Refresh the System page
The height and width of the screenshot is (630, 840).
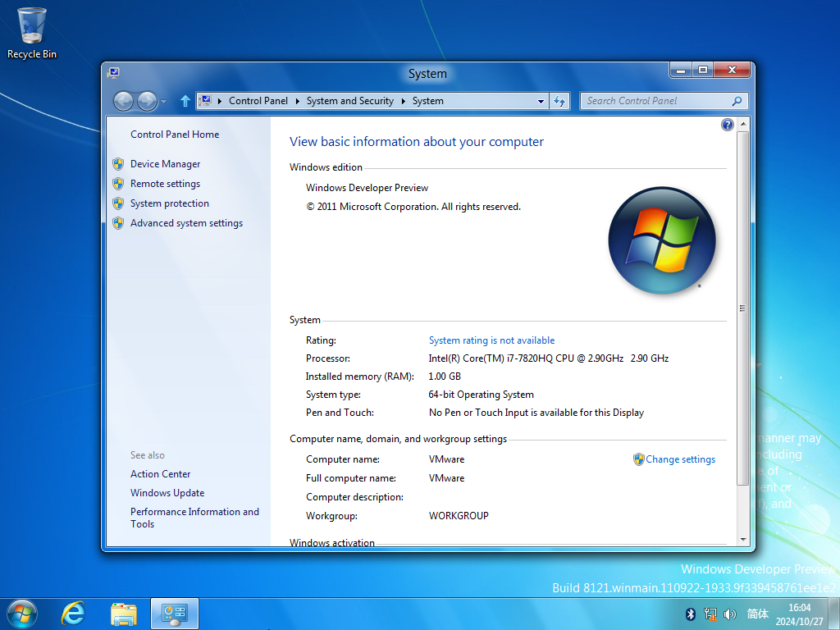pos(559,101)
